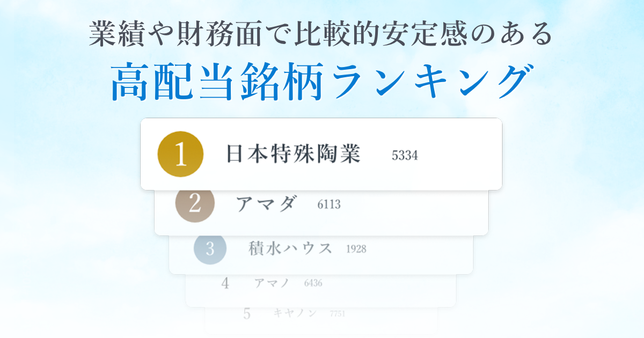Click stock code 6436
Screen dimensions: 644x338
pyautogui.click(x=313, y=283)
